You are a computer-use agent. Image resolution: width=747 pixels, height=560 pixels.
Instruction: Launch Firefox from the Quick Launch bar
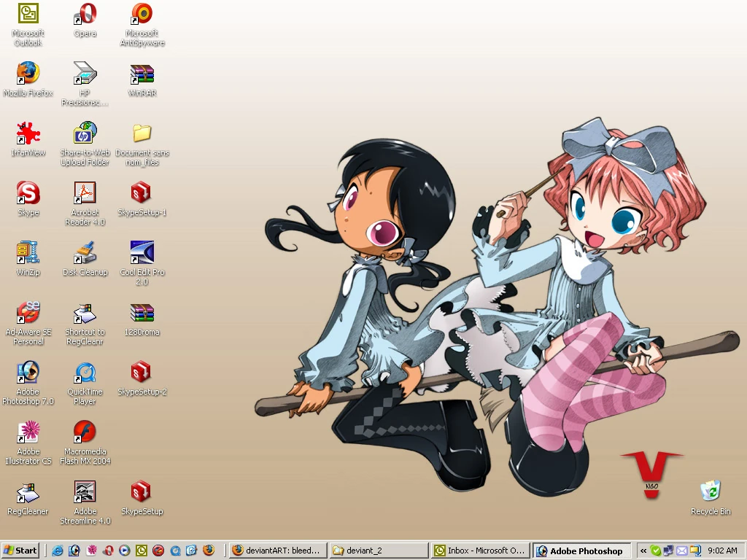coord(208,551)
